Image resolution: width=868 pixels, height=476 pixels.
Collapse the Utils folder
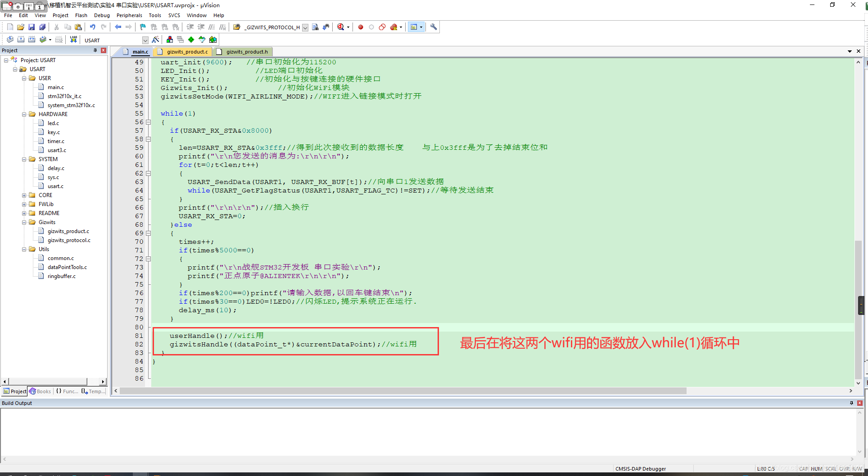[24, 249]
